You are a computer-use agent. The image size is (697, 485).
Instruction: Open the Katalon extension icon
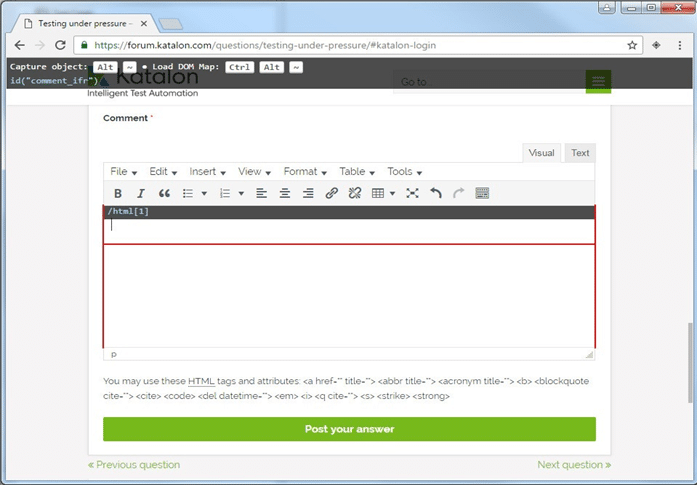click(x=656, y=45)
